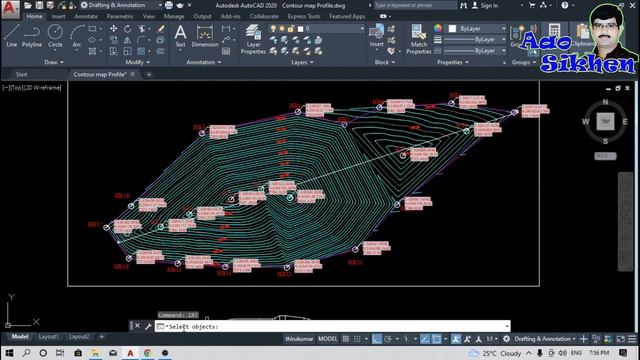Click the Mirror tool icon
The image size is (640, 360).
pyautogui.click(x=127, y=40)
